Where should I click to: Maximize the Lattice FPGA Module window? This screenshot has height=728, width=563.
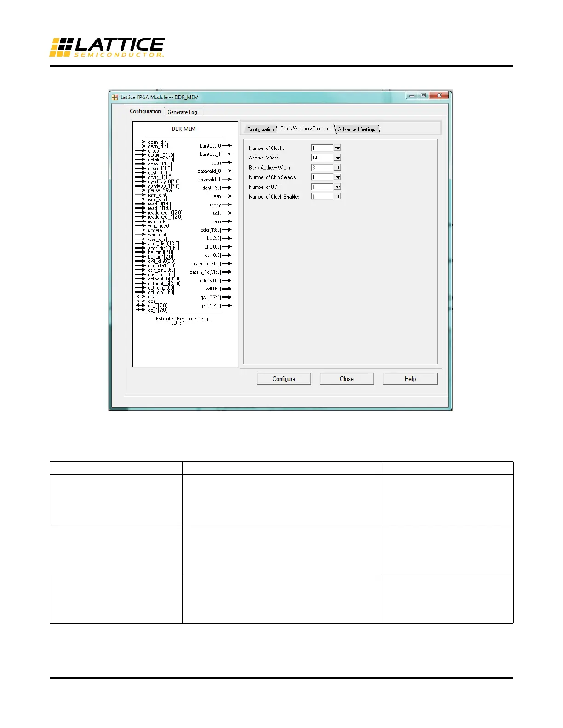coord(423,96)
